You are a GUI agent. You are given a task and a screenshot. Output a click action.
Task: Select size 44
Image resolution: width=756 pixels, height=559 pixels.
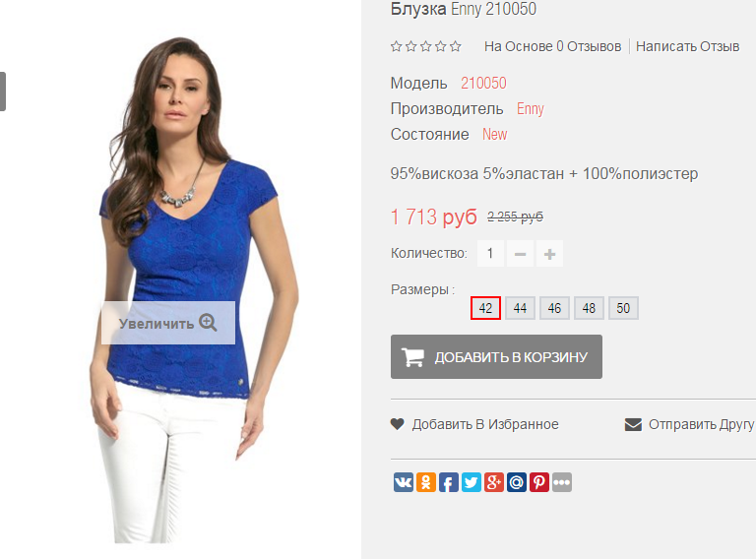click(x=520, y=308)
